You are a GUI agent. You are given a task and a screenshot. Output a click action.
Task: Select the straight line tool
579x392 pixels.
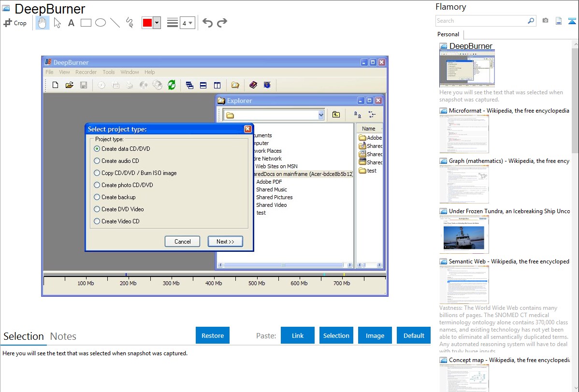coord(115,23)
